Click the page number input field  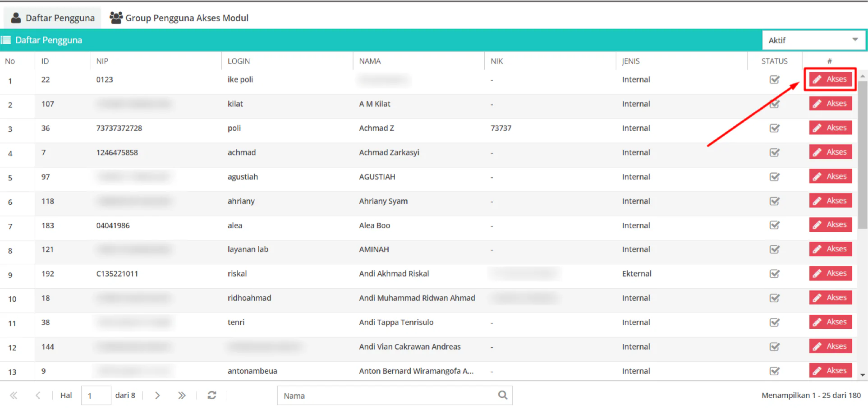click(x=96, y=396)
